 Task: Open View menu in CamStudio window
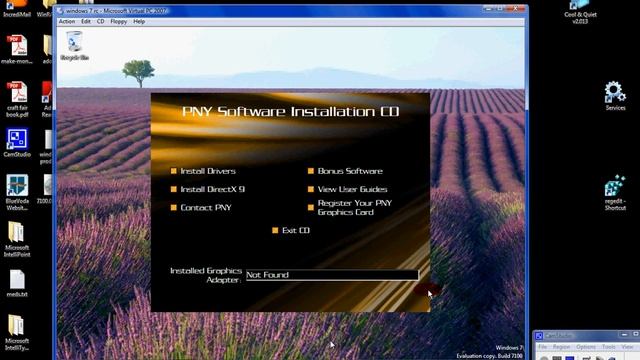click(627, 347)
